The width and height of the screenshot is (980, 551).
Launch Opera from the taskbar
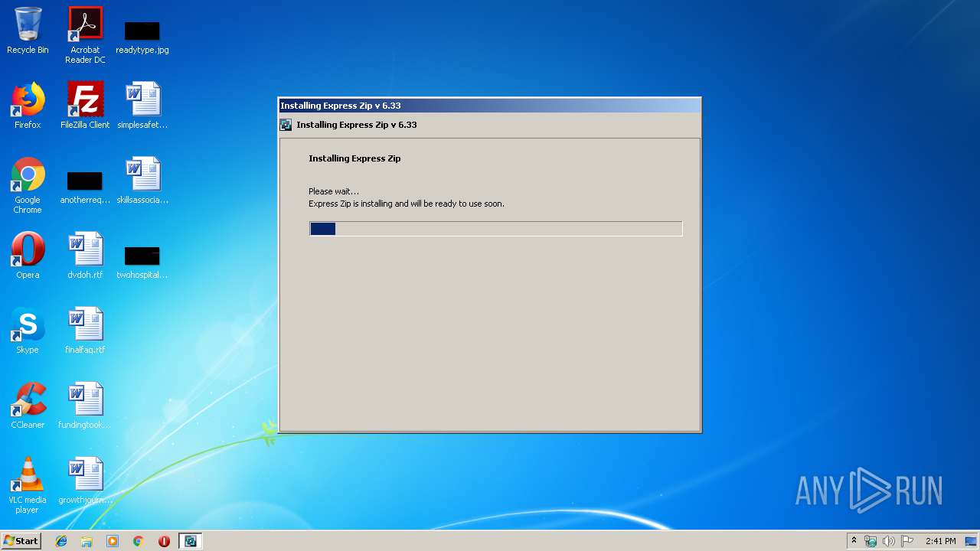point(164,541)
